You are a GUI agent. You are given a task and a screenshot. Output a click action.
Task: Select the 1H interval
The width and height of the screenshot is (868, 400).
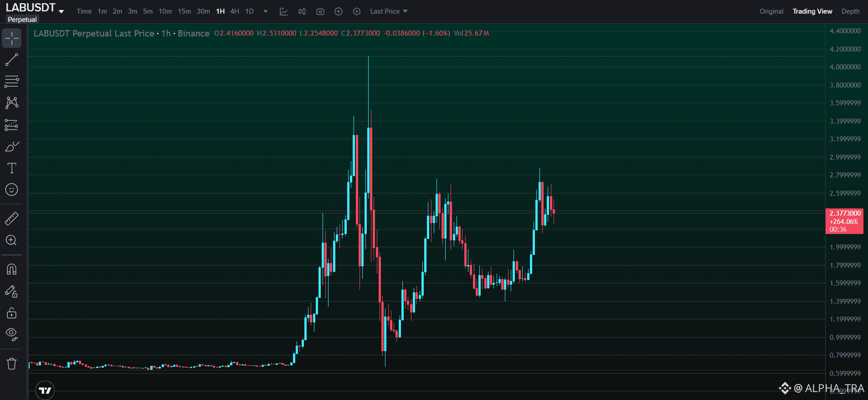click(x=221, y=11)
